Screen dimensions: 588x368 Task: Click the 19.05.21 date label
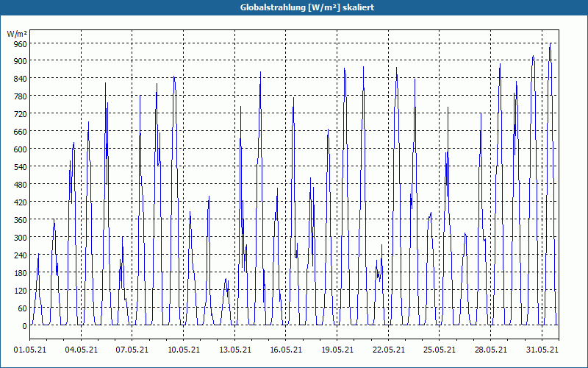point(337,350)
